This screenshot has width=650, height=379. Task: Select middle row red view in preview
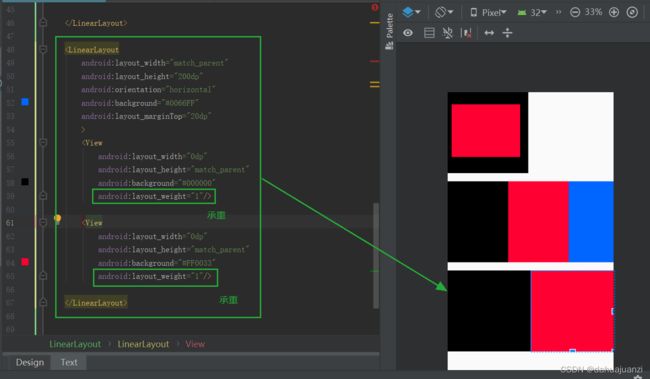[x=538, y=221]
